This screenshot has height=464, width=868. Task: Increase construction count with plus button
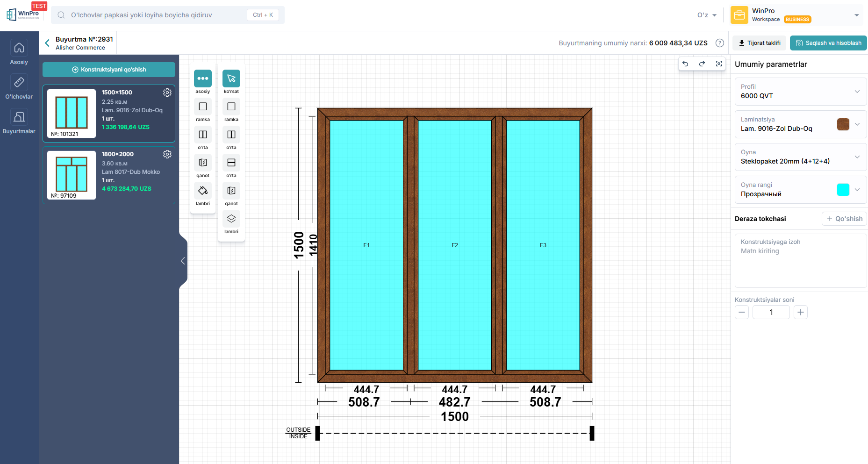(800, 312)
